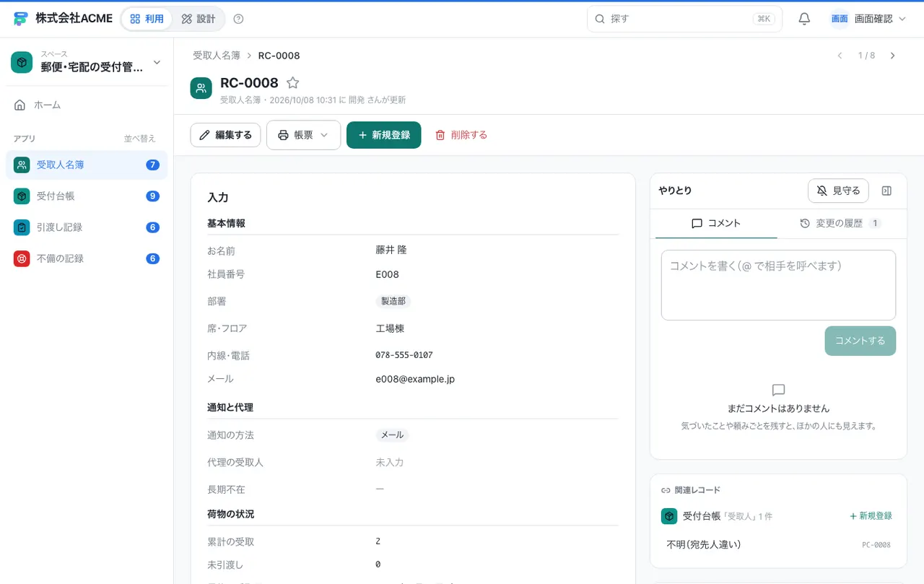Open 受付台帳 app in sidebar
This screenshot has height=584, width=924.
coord(87,196)
